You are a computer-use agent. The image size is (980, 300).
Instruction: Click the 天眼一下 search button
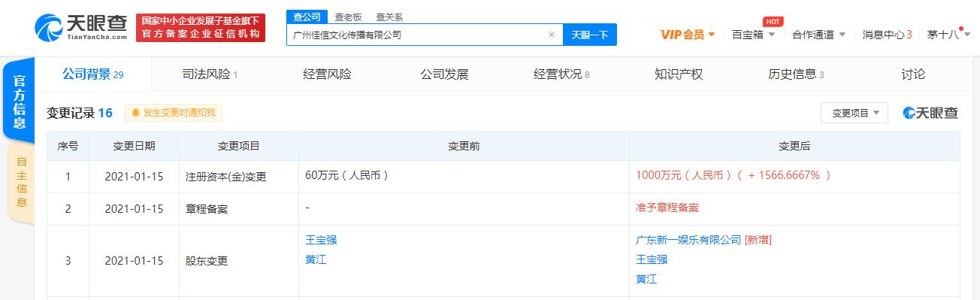[590, 35]
